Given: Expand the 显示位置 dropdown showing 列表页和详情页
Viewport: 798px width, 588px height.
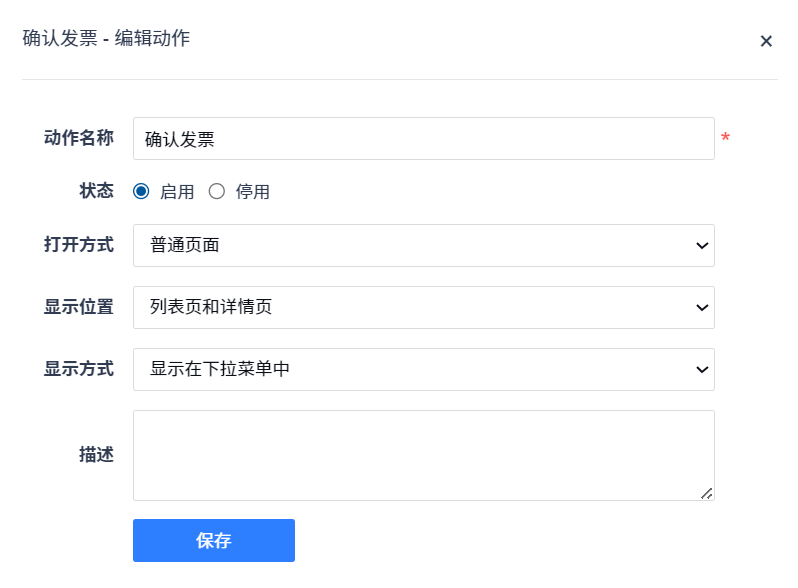Looking at the screenshot, I should [x=423, y=308].
